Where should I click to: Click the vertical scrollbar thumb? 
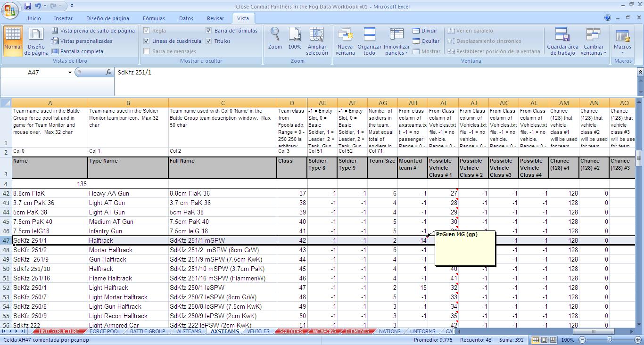[x=640, y=158]
